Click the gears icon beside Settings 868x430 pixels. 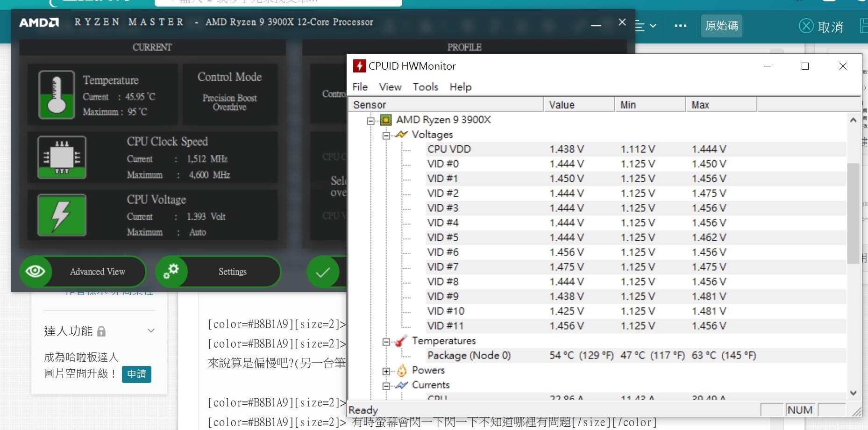click(171, 272)
